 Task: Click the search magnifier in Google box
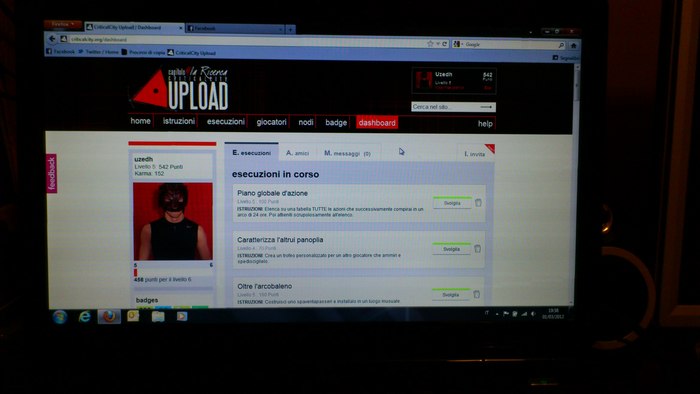[x=561, y=45]
